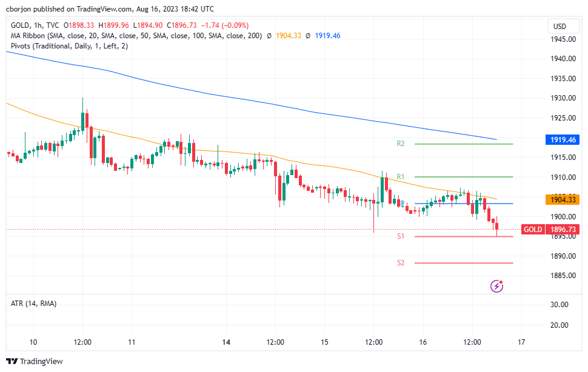This screenshot has width=588, height=372.
Task: Click the S1 pivot support level line
Action: [x=464, y=237]
